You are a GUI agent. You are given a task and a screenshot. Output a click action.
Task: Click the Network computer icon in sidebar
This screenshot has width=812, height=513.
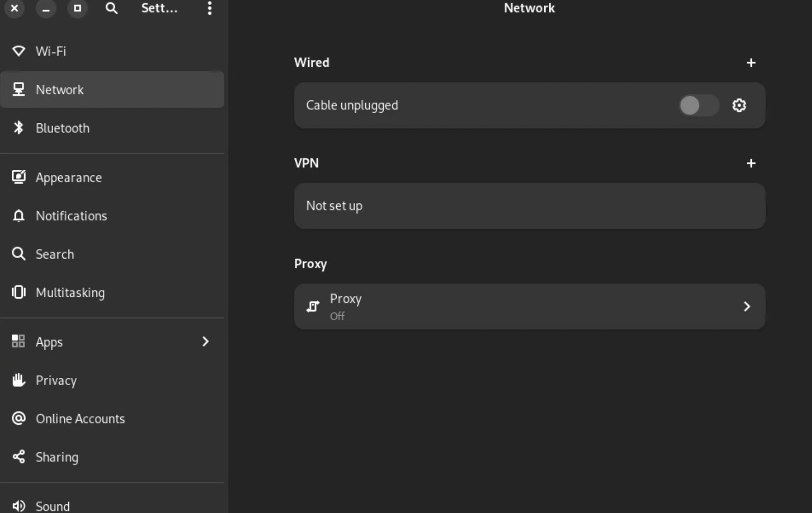point(19,89)
